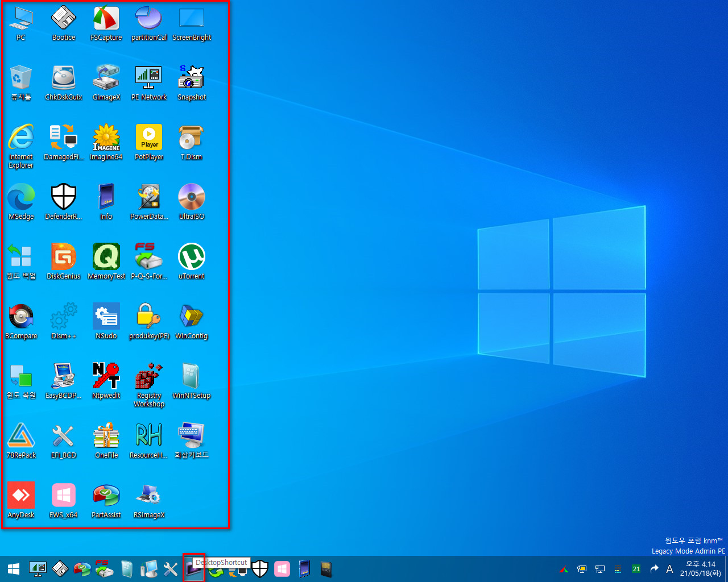Launch Snapshot desktop shortcut
The width and height of the screenshot is (728, 582).
[192, 84]
